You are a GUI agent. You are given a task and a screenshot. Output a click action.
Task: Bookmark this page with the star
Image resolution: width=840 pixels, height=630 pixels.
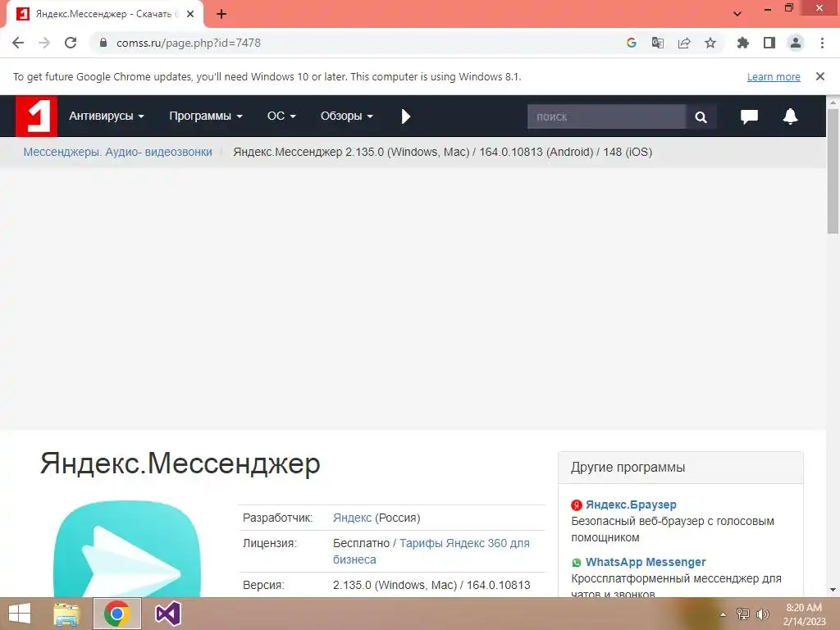click(x=710, y=43)
